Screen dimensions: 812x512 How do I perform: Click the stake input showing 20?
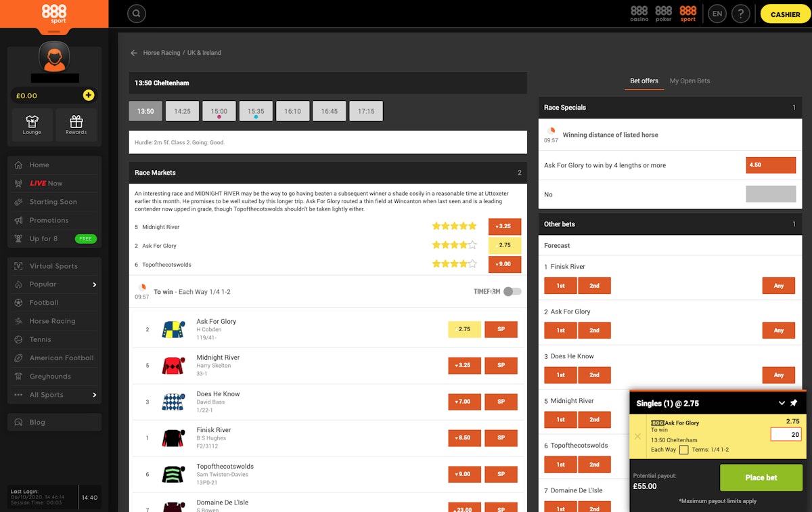click(x=785, y=433)
